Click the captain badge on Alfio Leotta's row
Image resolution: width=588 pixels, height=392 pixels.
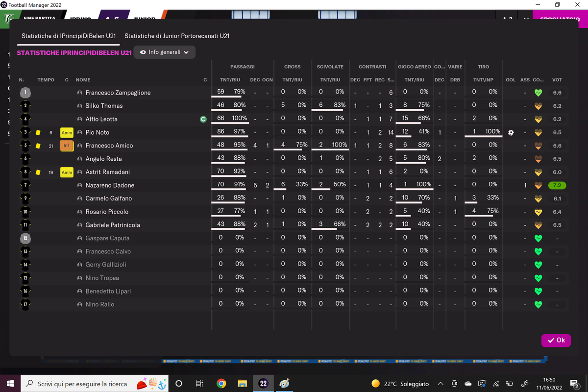[203, 119]
